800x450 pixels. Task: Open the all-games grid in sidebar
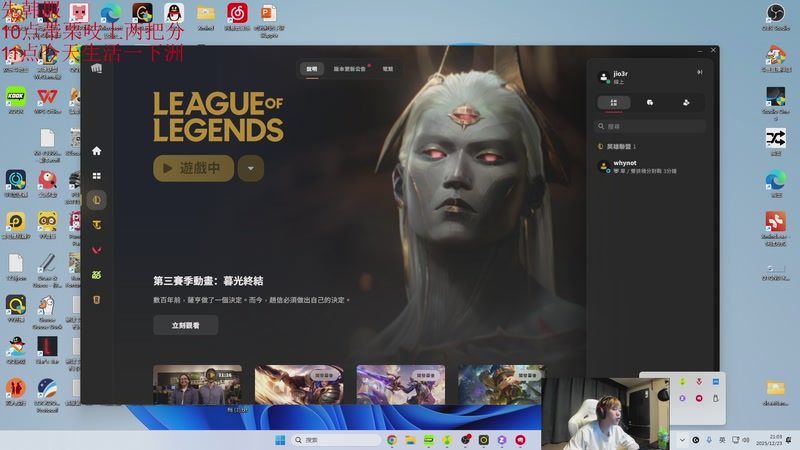96,176
